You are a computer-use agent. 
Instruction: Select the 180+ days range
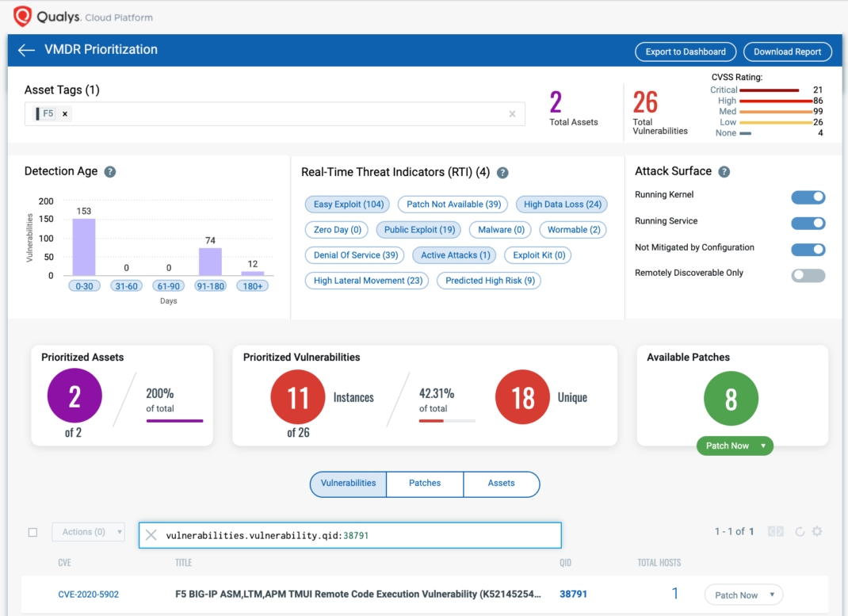(x=253, y=286)
